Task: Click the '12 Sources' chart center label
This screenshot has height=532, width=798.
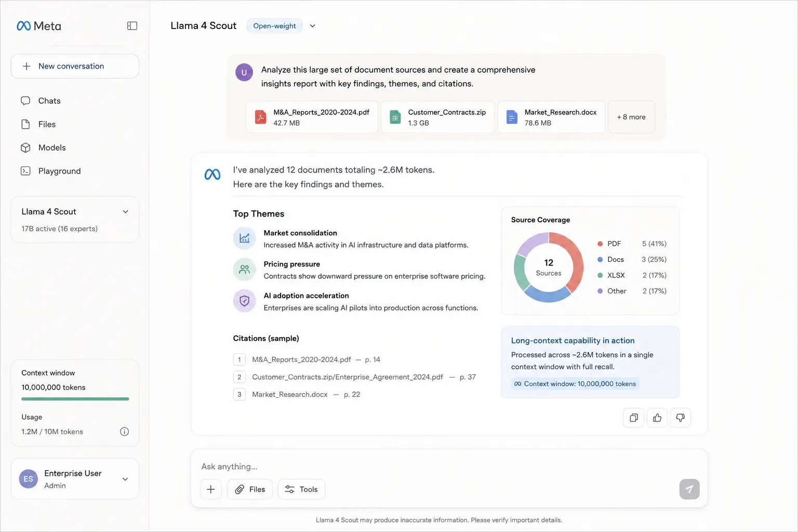Action: pos(549,267)
